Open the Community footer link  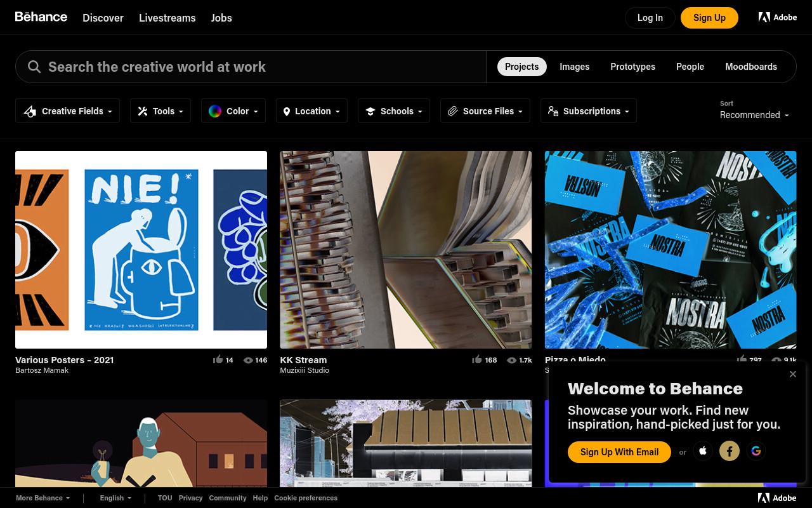[x=228, y=498]
